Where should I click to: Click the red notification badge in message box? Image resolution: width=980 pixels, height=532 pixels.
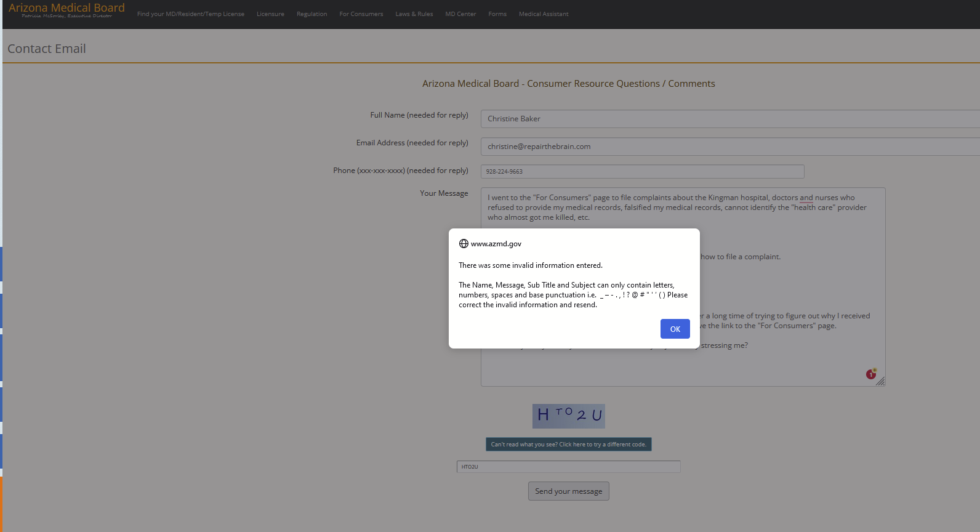pyautogui.click(x=870, y=374)
